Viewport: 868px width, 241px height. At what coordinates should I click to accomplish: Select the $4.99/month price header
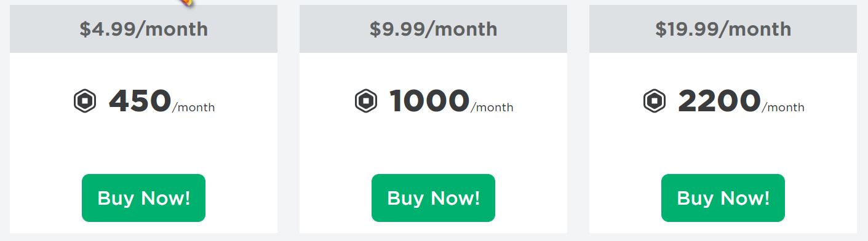pyautogui.click(x=143, y=29)
